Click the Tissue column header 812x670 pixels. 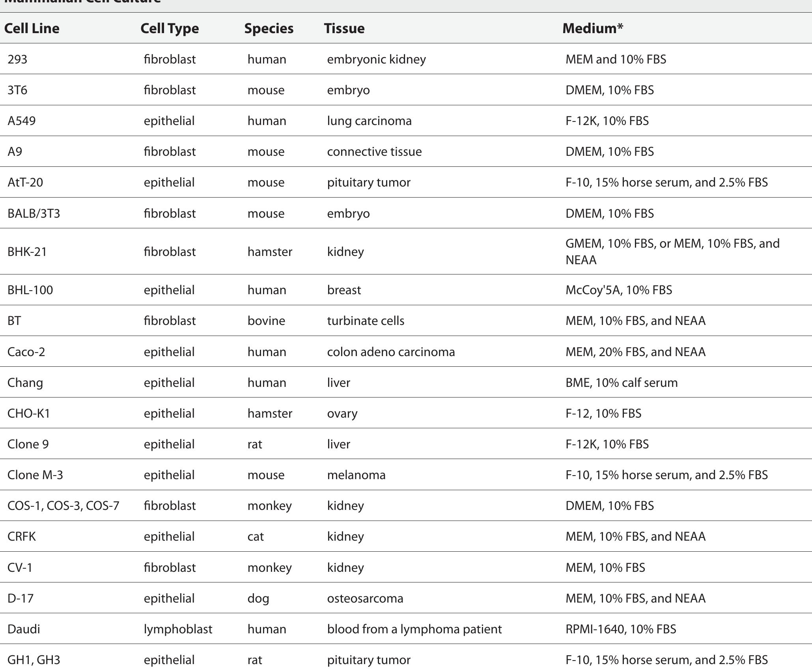coord(344,28)
